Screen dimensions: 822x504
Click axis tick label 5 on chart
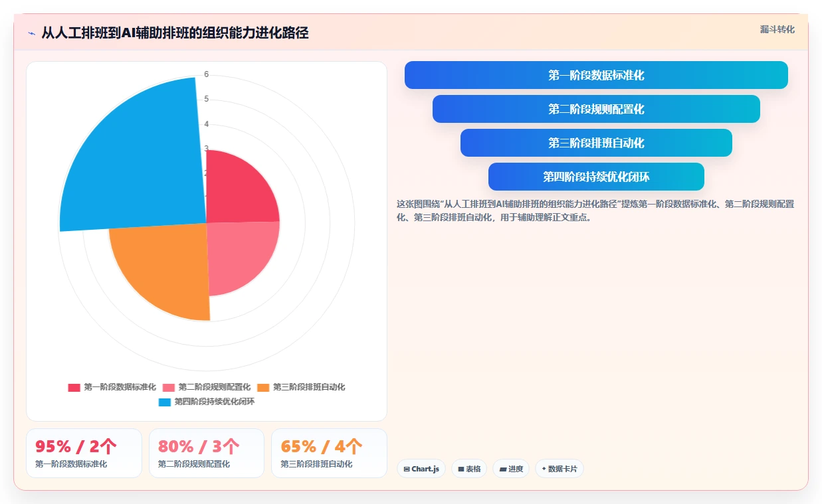click(x=207, y=99)
